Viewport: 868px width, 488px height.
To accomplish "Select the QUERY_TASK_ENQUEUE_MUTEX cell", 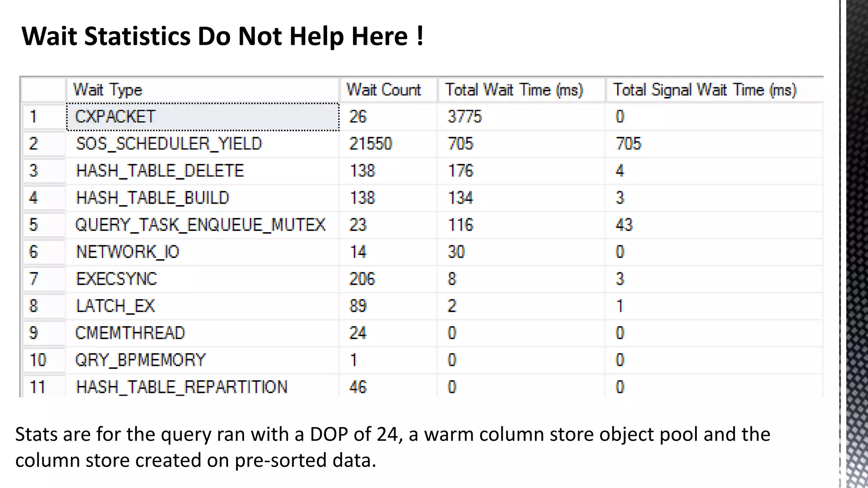I will [x=203, y=225].
